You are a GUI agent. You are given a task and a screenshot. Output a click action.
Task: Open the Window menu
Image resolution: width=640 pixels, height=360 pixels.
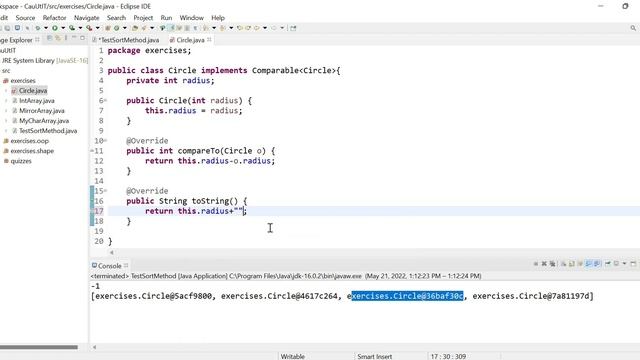(x=191, y=18)
